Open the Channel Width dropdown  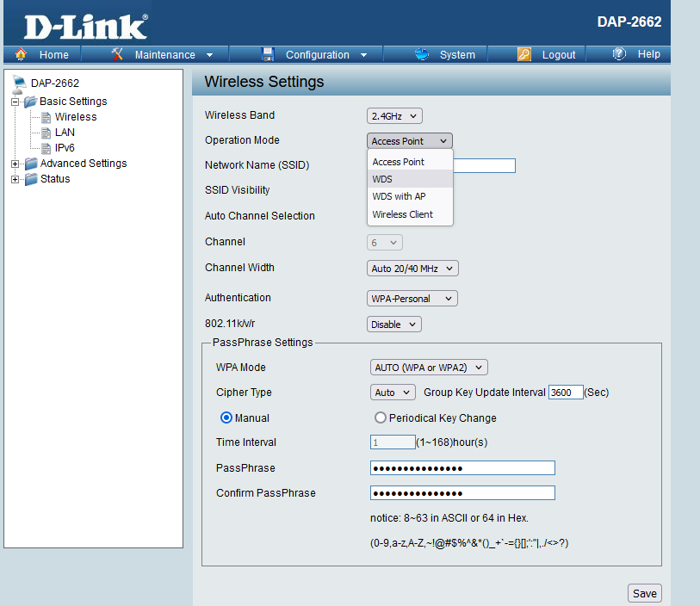tap(412, 269)
